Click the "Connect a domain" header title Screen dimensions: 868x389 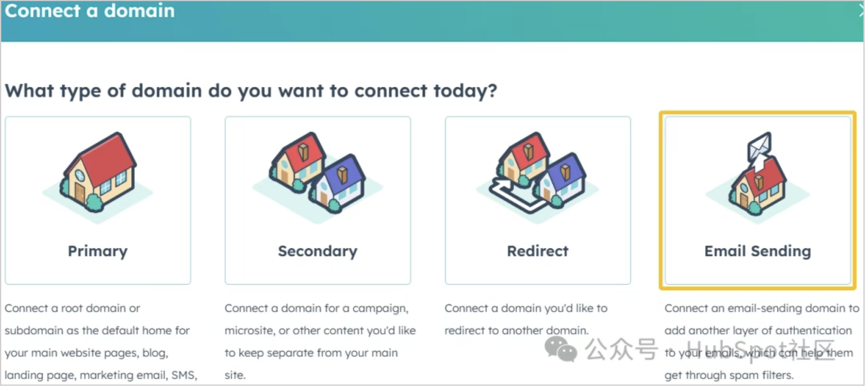click(x=90, y=11)
